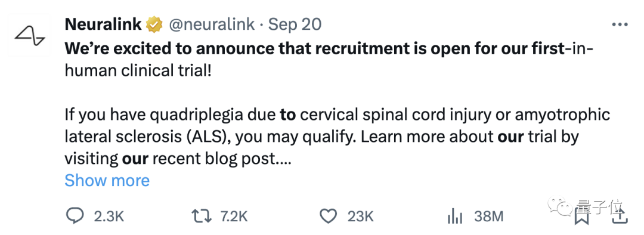Viewport: 644px width, 235px height.
Task: Open the three-dot more options menu
Action: (620, 24)
